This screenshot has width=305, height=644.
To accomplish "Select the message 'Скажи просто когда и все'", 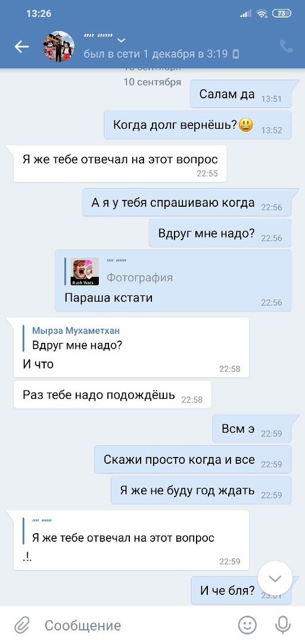I will pos(192,460).
